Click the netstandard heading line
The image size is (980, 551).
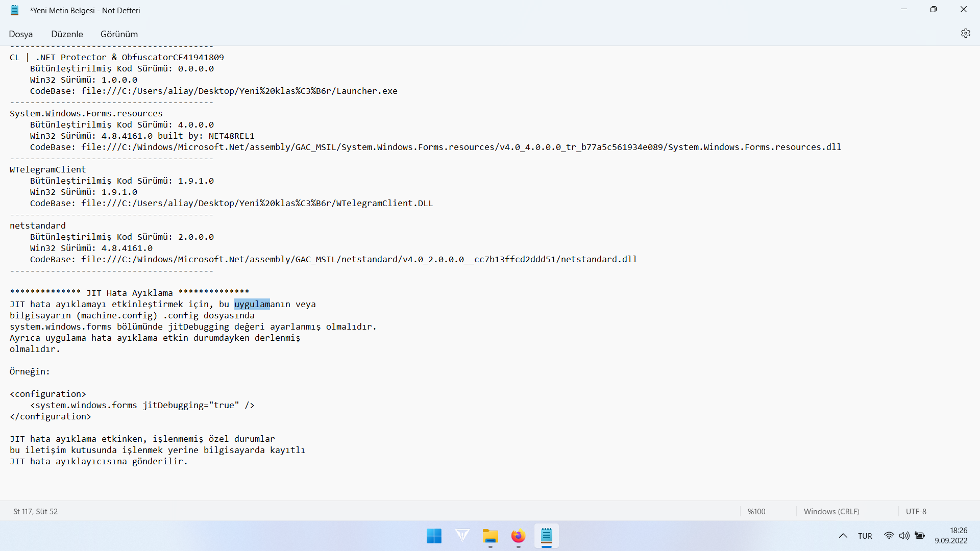(38, 226)
